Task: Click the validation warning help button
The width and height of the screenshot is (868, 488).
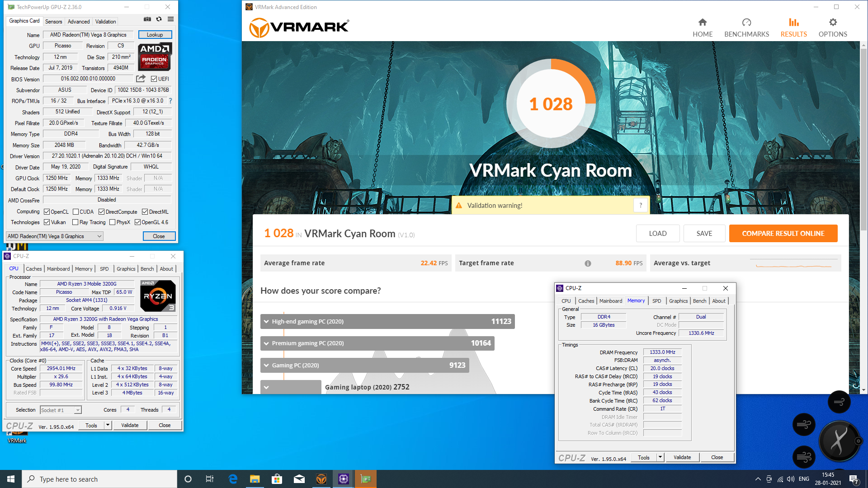Action: click(641, 205)
